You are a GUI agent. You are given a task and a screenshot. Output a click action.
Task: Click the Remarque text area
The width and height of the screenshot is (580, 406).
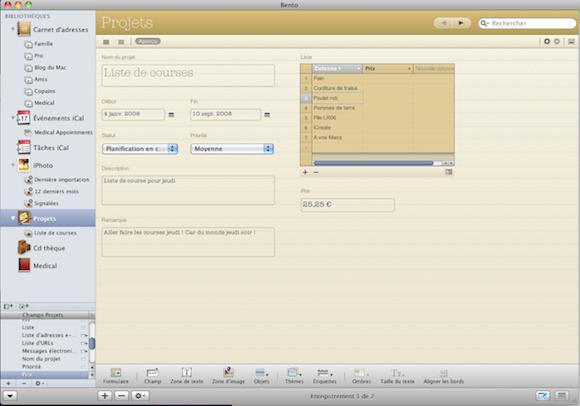188,242
